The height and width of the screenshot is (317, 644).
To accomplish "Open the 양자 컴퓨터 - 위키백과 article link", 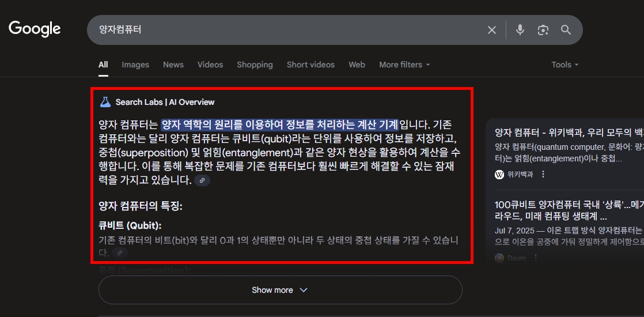I will point(569,133).
